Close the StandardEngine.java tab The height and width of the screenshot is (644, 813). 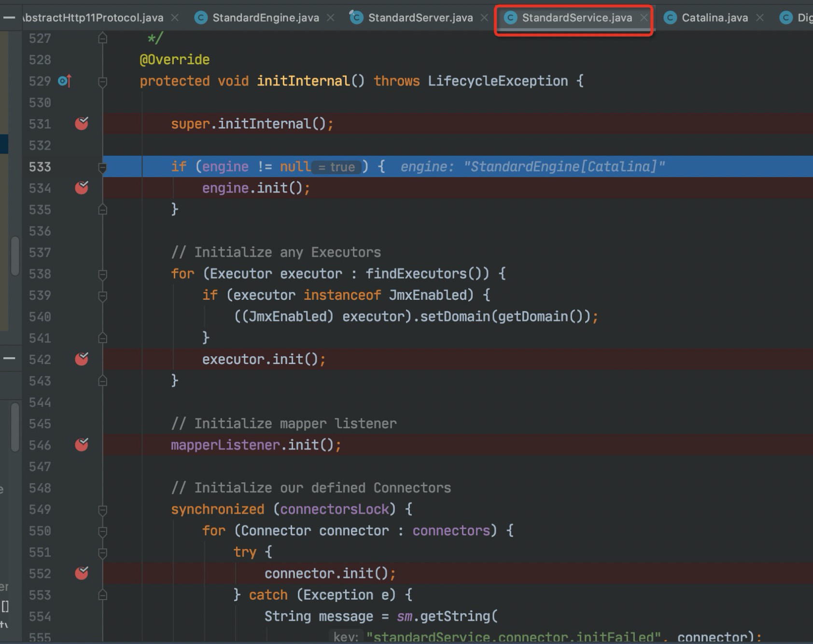[x=331, y=18]
